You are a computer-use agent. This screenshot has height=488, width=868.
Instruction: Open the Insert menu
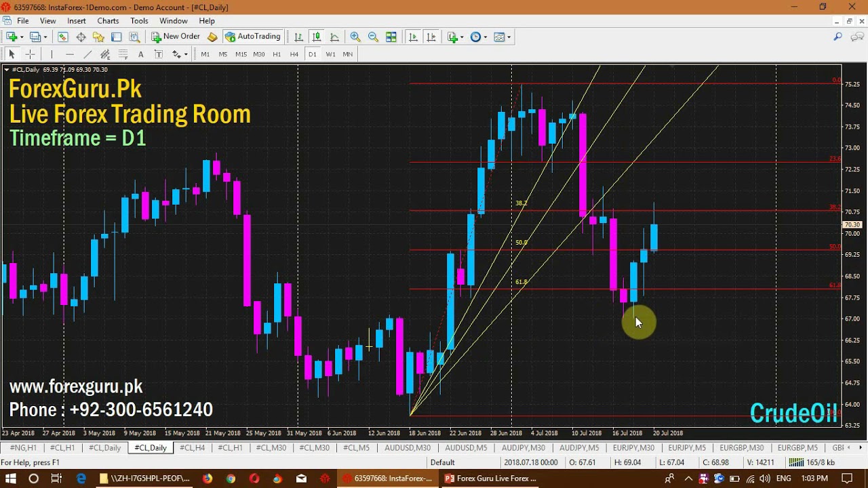tap(77, 21)
